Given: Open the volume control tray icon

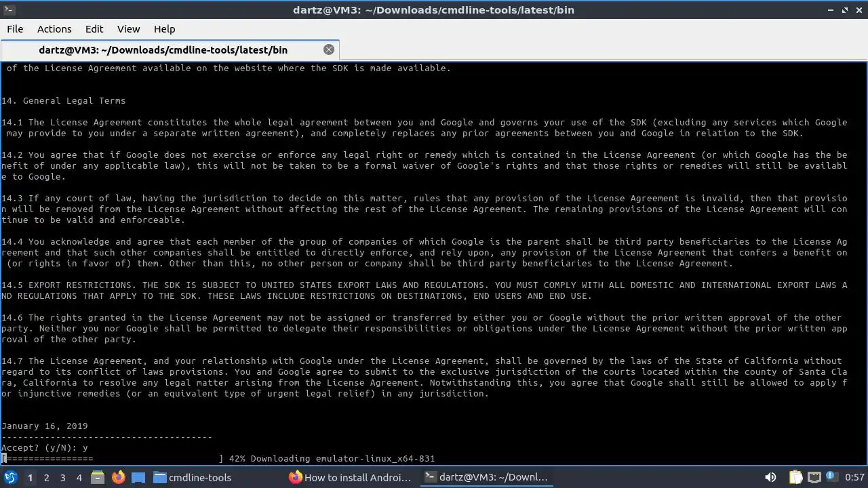Looking at the screenshot, I should 770,477.
